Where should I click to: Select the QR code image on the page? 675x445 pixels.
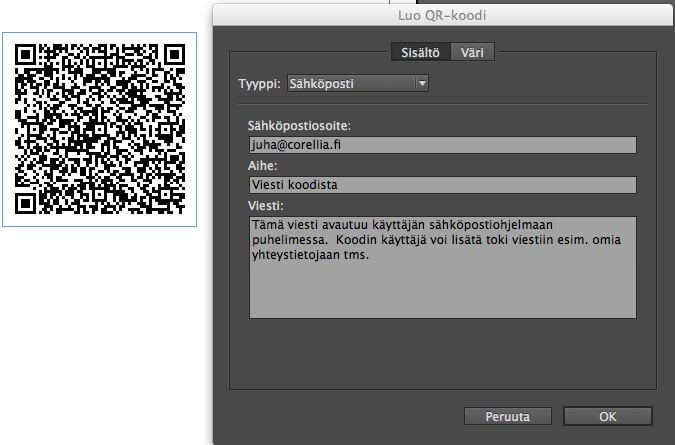tap(99, 129)
